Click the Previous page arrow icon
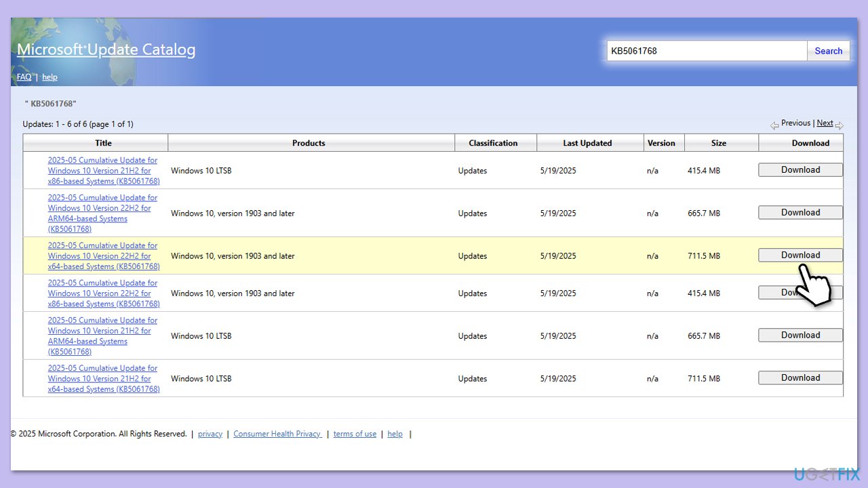The image size is (868, 488). click(x=774, y=125)
